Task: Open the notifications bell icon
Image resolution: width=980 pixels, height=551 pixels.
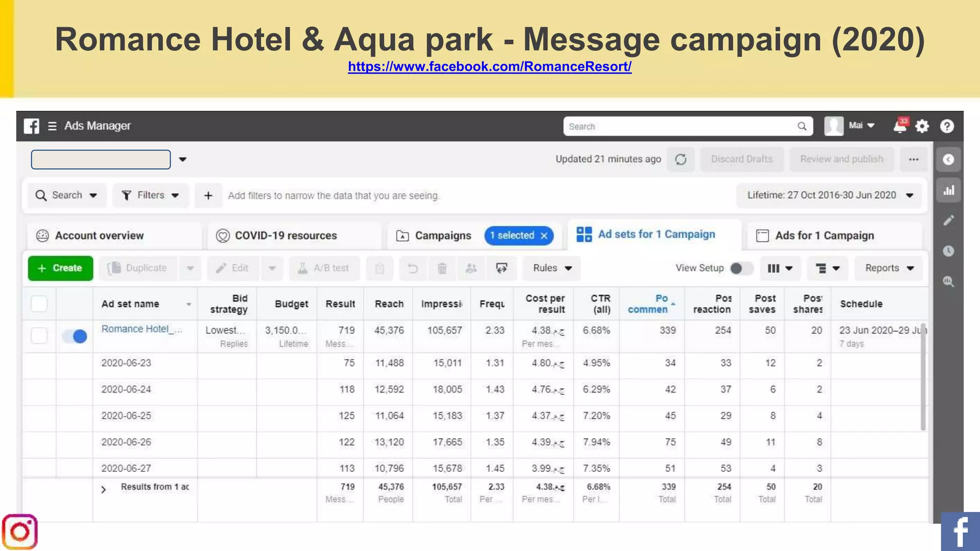Action: (x=900, y=126)
